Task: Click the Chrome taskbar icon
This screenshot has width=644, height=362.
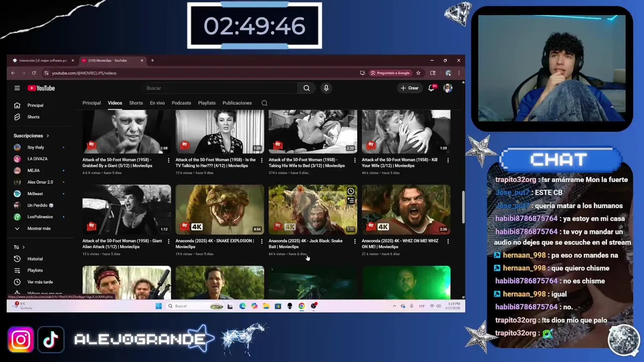Action: [x=301, y=306]
